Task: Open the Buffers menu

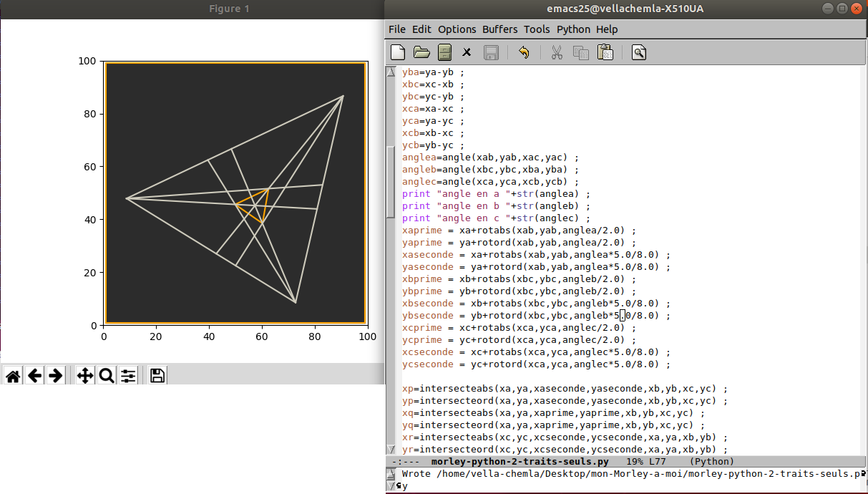Action: (x=499, y=29)
